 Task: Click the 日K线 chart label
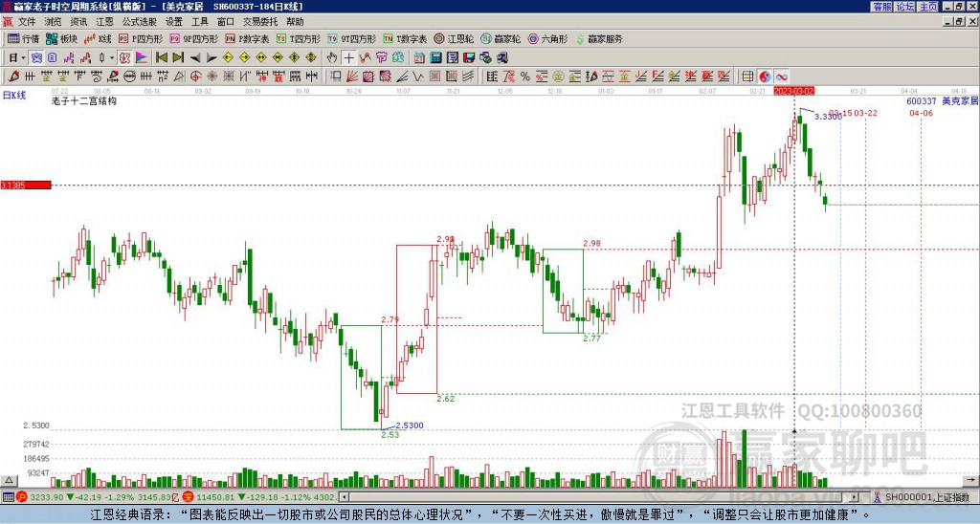(13, 95)
